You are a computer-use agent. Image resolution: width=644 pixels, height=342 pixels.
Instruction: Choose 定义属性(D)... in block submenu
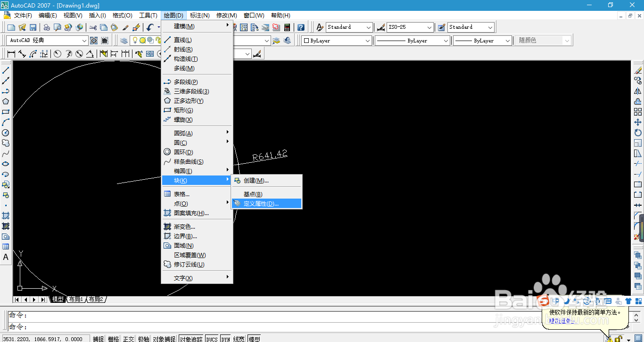(266, 204)
